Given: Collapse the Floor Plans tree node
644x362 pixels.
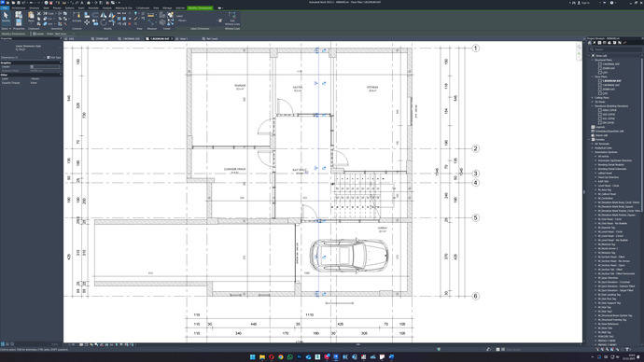Looking at the screenshot, I should 593,77.
